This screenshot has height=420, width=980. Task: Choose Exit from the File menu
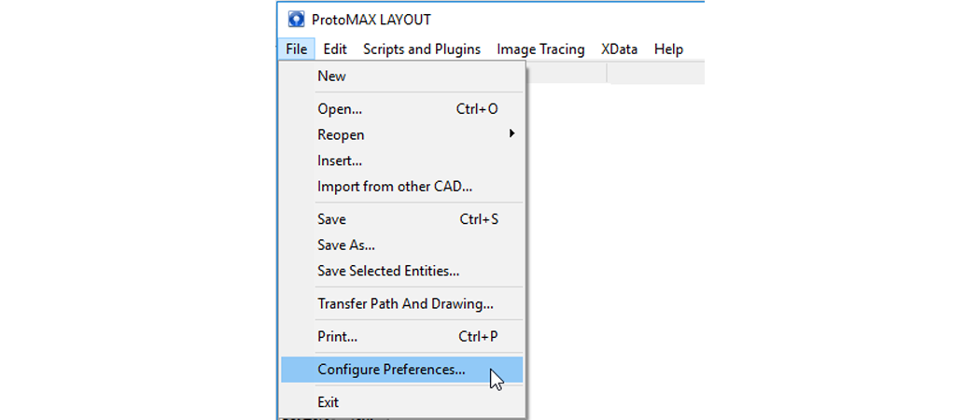[x=401, y=402]
